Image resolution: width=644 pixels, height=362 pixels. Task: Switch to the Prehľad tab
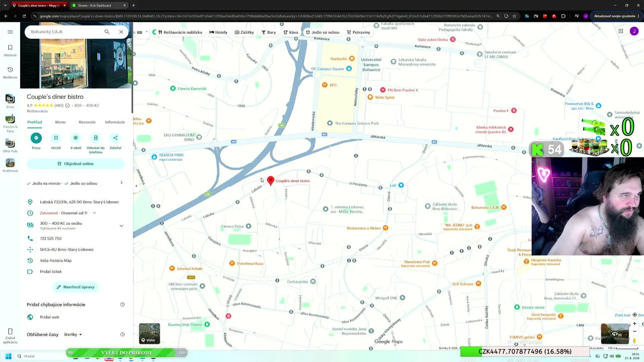click(35, 122)
